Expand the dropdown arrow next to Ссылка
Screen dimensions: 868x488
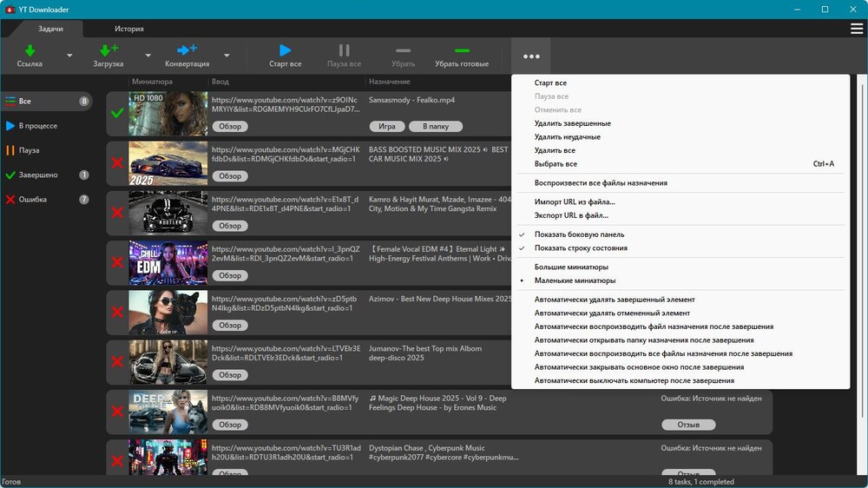[69, 56]
